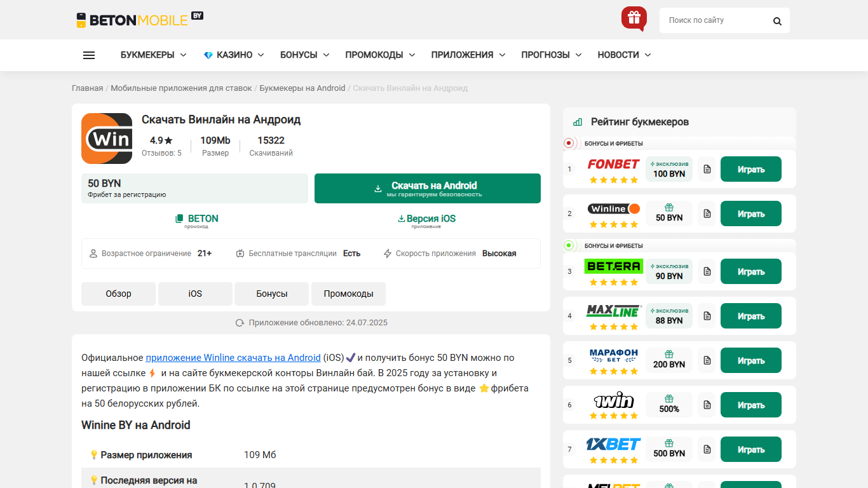Viewport: 868px width, 488px height.
Task: Go to Главная breadcrumb link
Action: click(88, 88)
